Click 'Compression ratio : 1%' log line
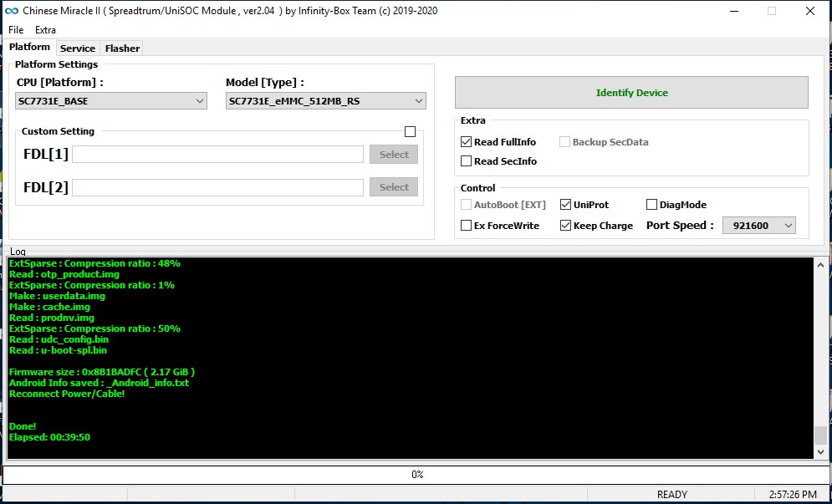The height and width of the screenshot is (504, 832). point(92,285)
